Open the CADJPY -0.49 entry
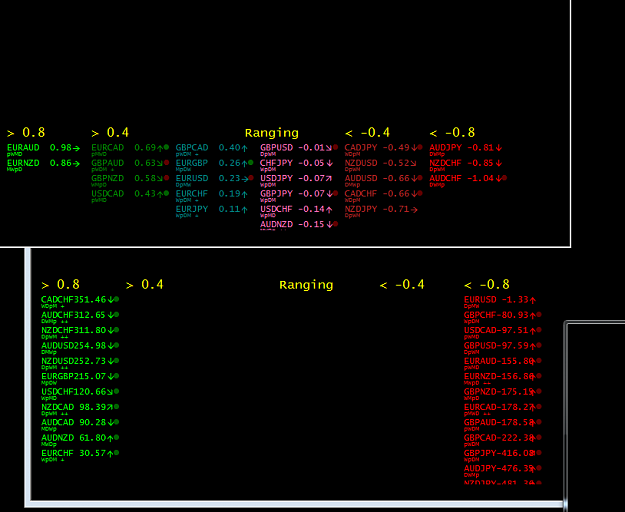The height and width of the screenshot is (512, 625). coord(383,148)
